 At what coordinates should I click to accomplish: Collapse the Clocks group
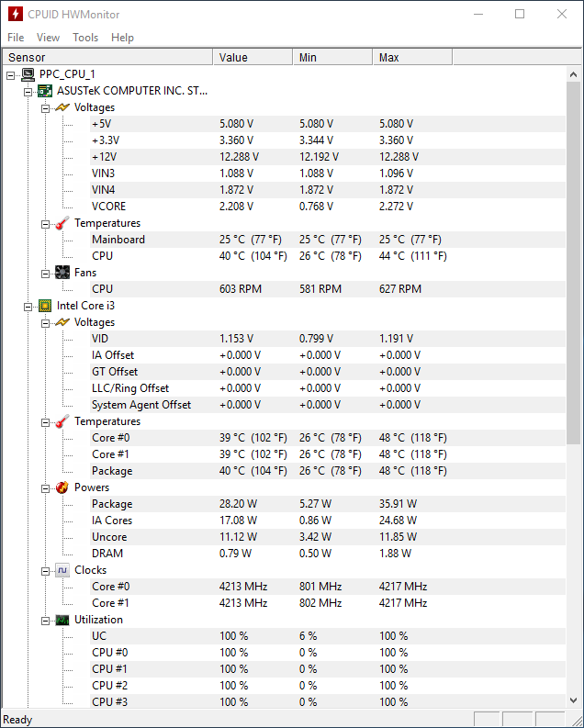(x=46, y=572)
